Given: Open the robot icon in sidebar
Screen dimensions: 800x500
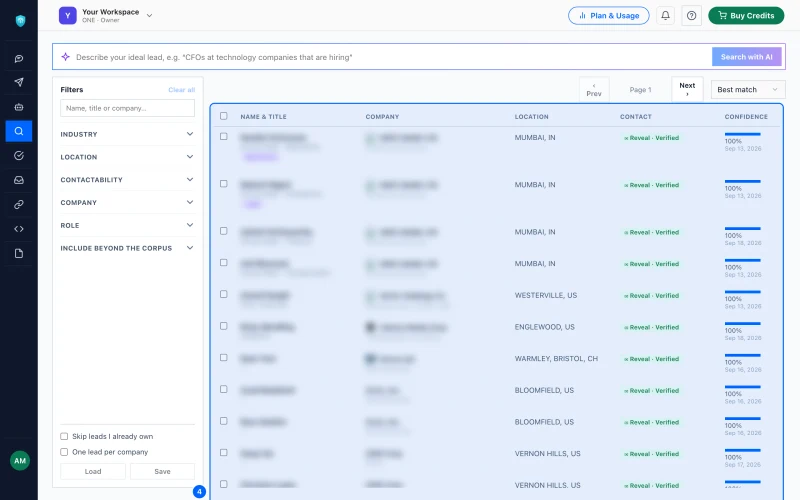Looking at the screenshot, I should click(19, 107).
